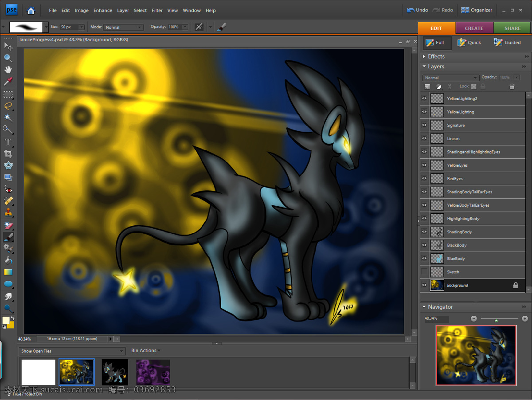Select the Magic Wand tool
The image size is (532, 400).
(8, 118)
